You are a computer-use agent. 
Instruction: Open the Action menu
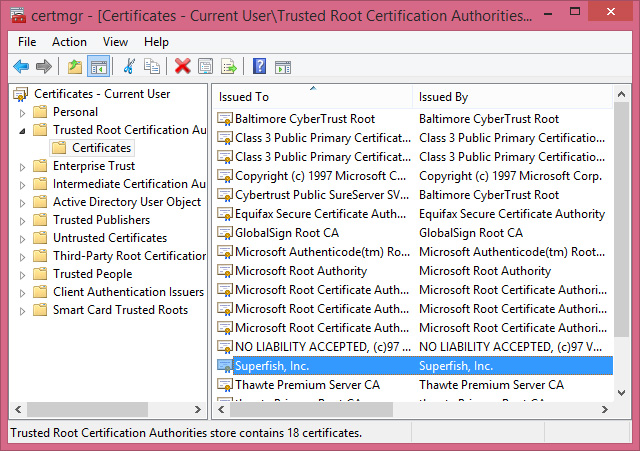[69, 42]
